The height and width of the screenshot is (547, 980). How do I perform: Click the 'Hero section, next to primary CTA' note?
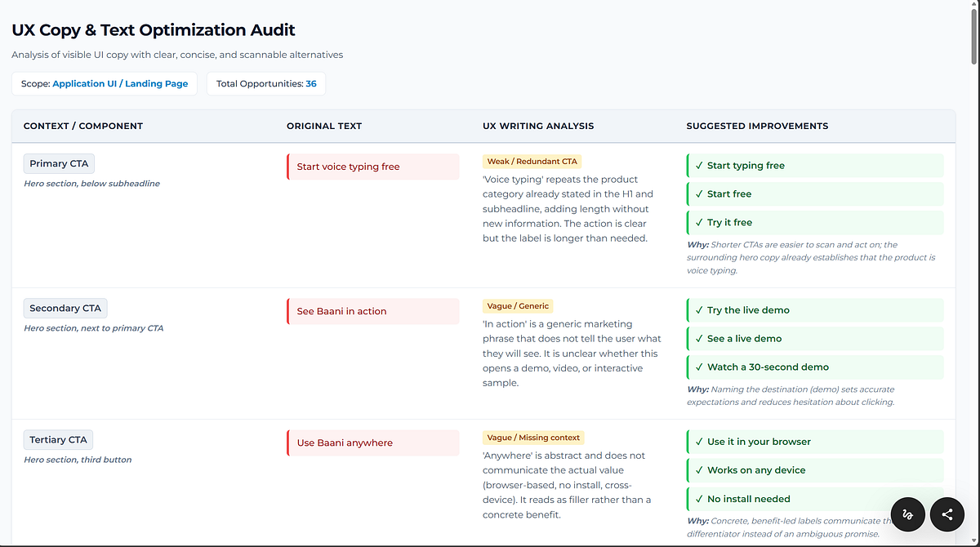coord(94,328)
